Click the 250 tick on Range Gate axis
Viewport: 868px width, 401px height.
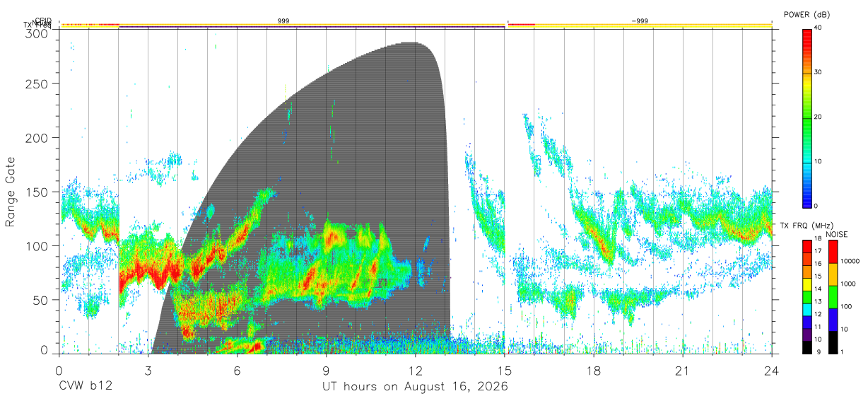point(38,83)
